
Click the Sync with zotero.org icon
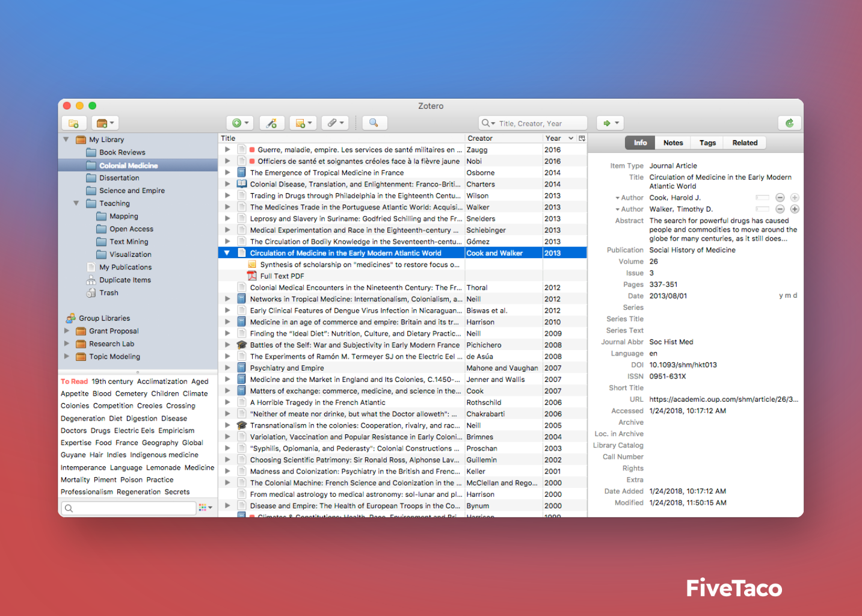(x=790, y=123)
